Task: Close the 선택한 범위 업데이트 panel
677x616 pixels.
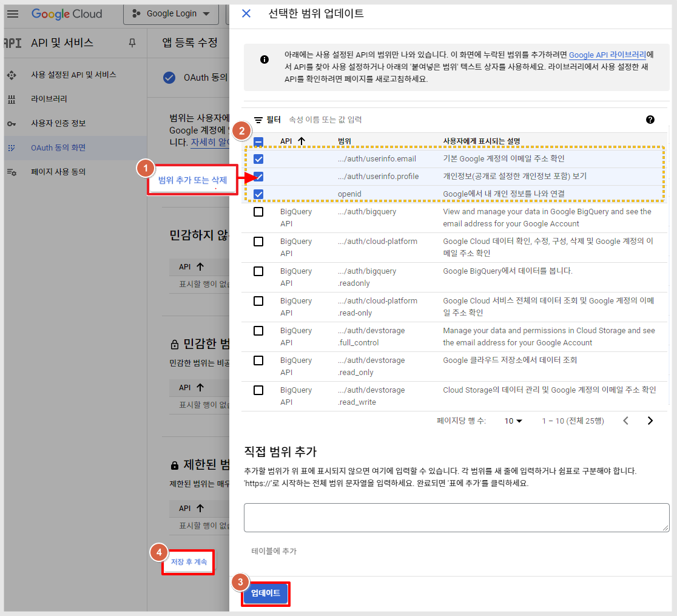Action: (x=246, y=13)
